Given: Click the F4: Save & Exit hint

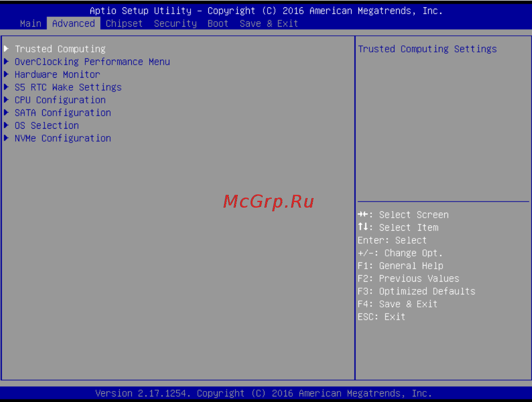Looking at the screenshot, I should click(398, 304).
